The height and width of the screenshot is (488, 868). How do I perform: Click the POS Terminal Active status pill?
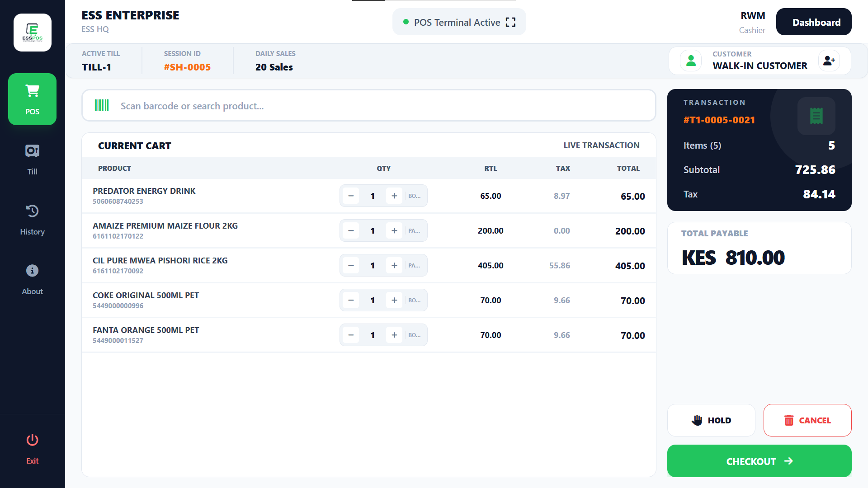click(x=459, y=22)
